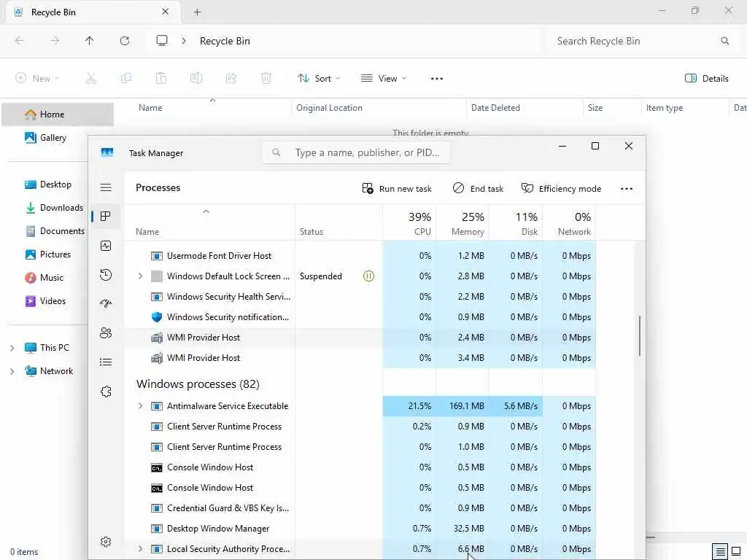This screenshot has height=560, width=747.
Task: Expand Windows Default Lock Screen process
Action: click(140, 276)
